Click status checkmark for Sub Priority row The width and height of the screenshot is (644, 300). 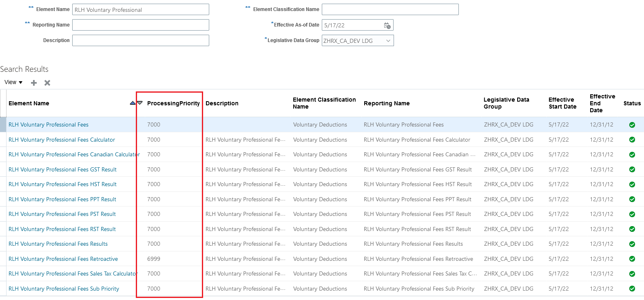632,289
